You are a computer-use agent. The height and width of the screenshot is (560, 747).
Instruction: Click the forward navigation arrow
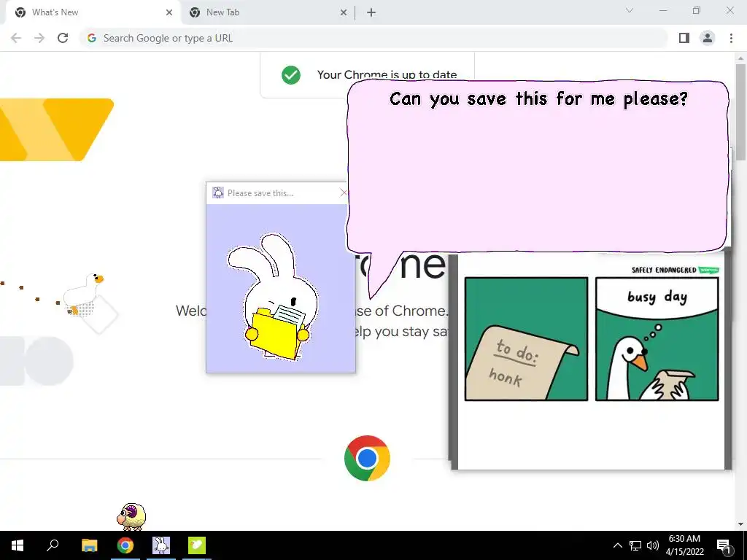coord(39,38)
